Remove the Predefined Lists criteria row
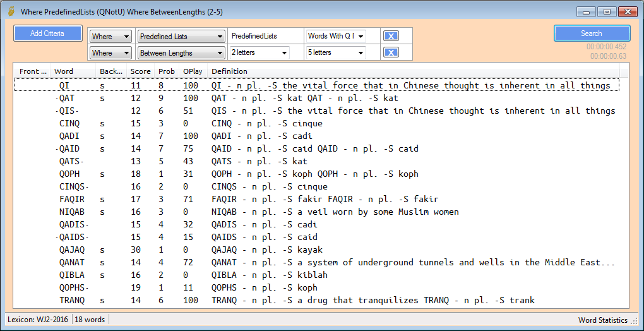Image resolution: width=644 pixels, height=331 pixels. pyautogui.click(x=391, y=37)
